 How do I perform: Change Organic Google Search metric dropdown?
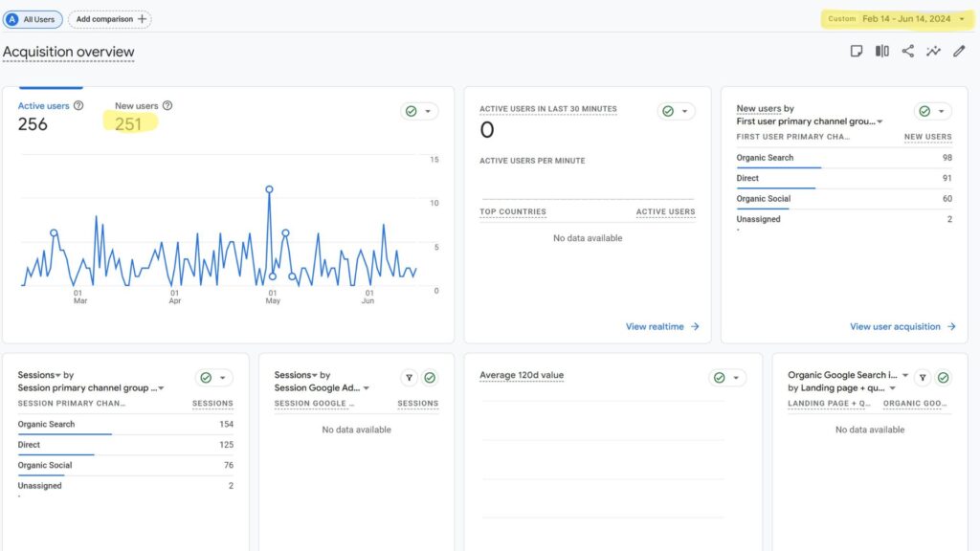pyautogui.click(x=848, y=375)
